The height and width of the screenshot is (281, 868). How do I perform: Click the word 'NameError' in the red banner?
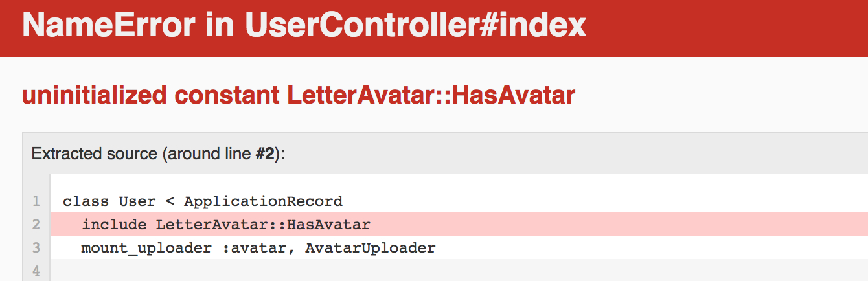pos(108,25)
